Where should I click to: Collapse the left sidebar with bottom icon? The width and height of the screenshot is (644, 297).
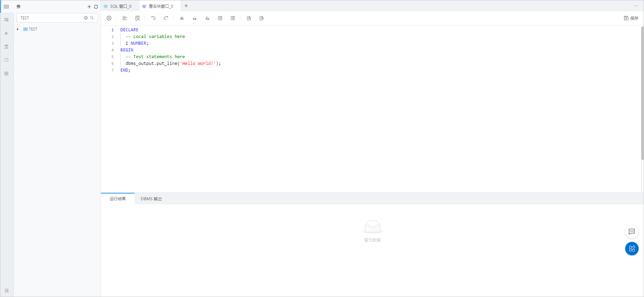pyautogui.click(x=7, y=291)
